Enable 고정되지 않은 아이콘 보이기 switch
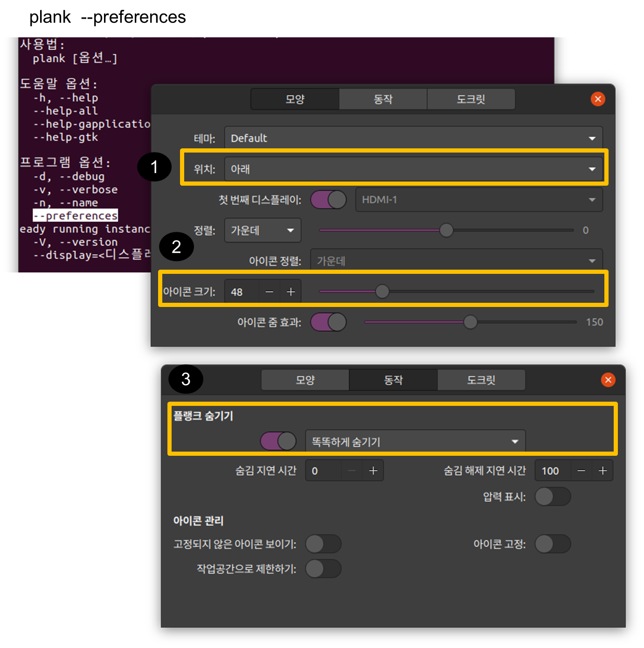 click(x=323, y=544)
